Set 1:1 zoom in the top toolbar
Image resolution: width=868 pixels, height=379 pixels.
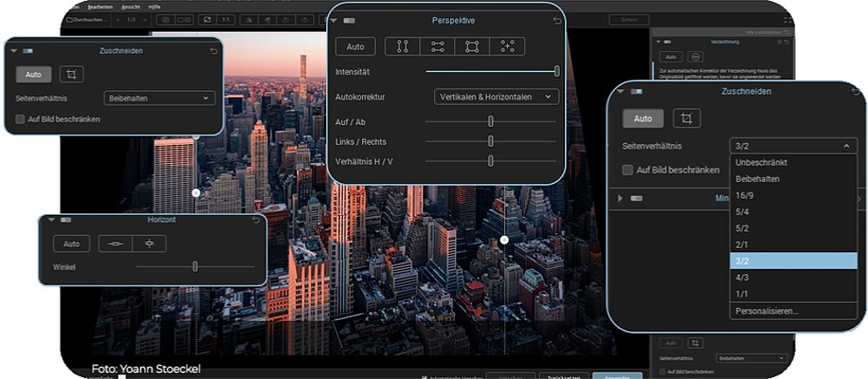(226, 19)
